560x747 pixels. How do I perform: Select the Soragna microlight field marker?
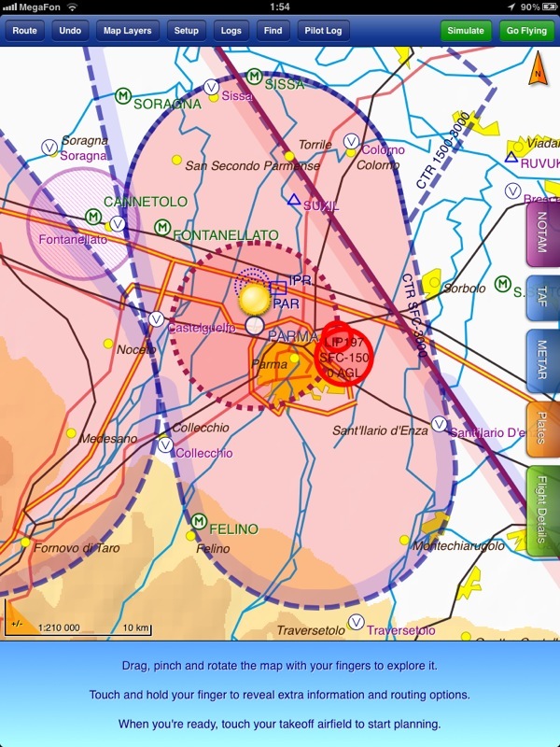click(122, 95)
